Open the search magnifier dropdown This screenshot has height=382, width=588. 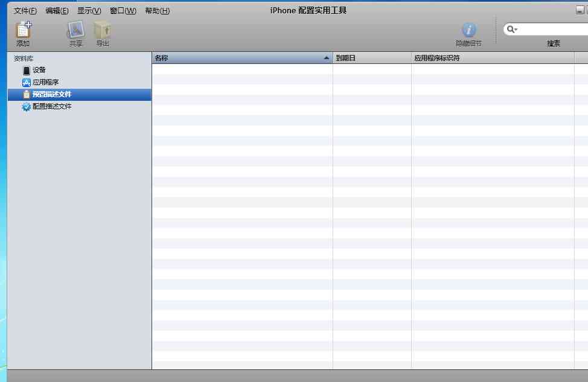512,29
